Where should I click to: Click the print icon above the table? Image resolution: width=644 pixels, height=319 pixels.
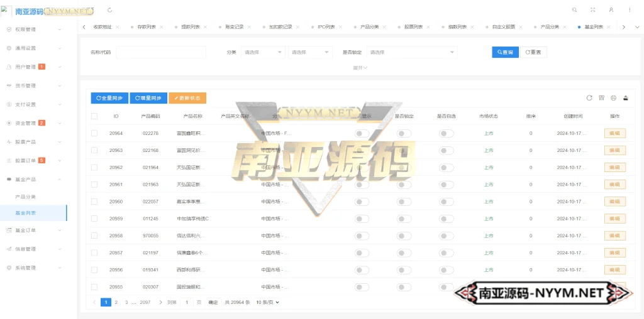[613, 98]
